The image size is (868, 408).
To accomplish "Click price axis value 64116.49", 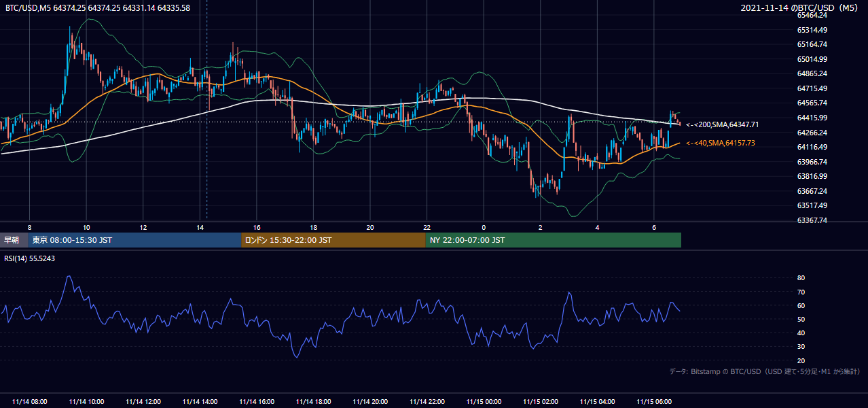I will (812, 147).
